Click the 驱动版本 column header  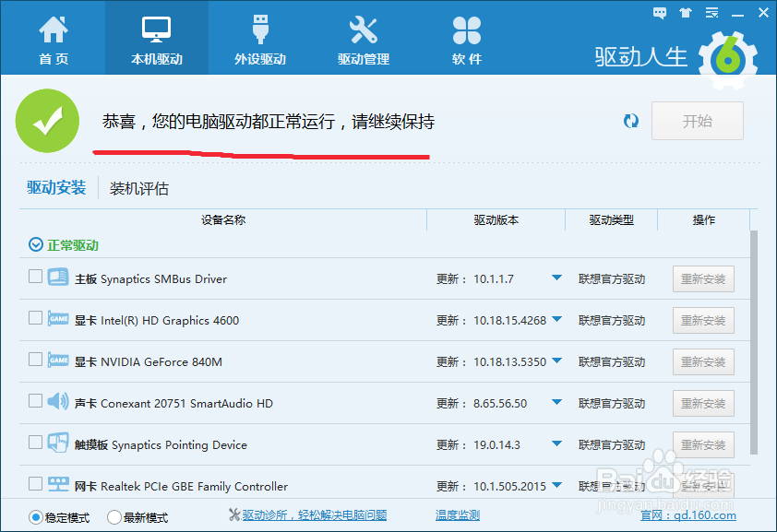(x=496, y=219)
